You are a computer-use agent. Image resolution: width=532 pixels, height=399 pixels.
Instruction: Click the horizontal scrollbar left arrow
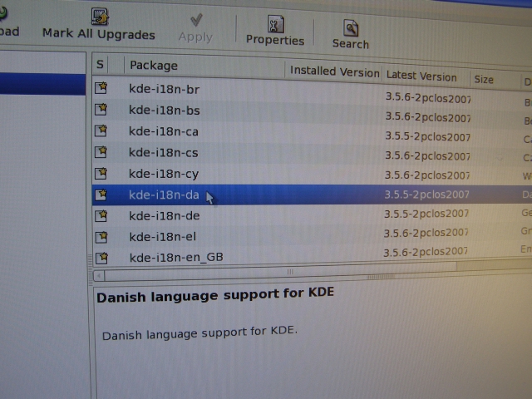click(x=99, y=275)
